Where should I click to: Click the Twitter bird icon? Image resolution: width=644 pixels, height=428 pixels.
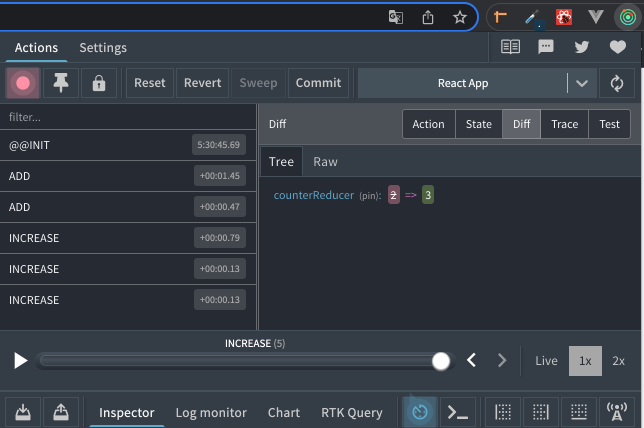[582, 47]
